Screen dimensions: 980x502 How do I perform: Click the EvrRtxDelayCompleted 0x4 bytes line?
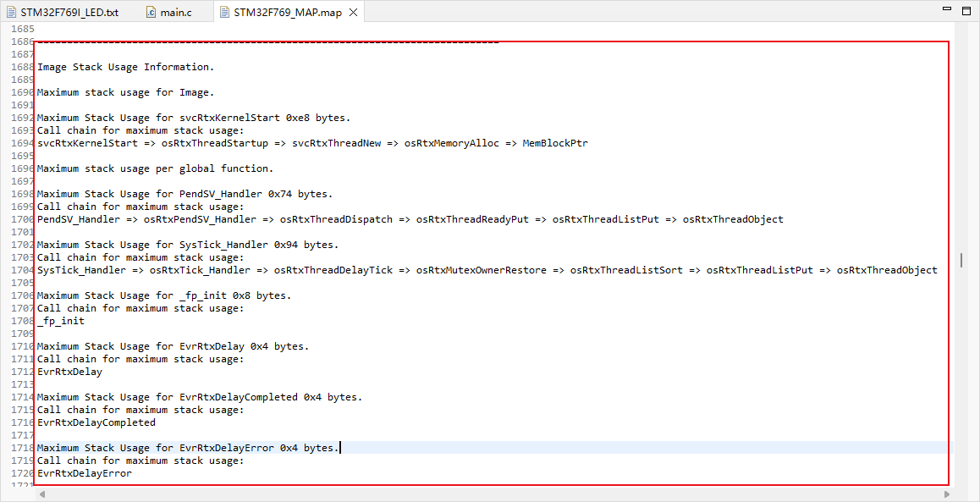coord(199,397)
